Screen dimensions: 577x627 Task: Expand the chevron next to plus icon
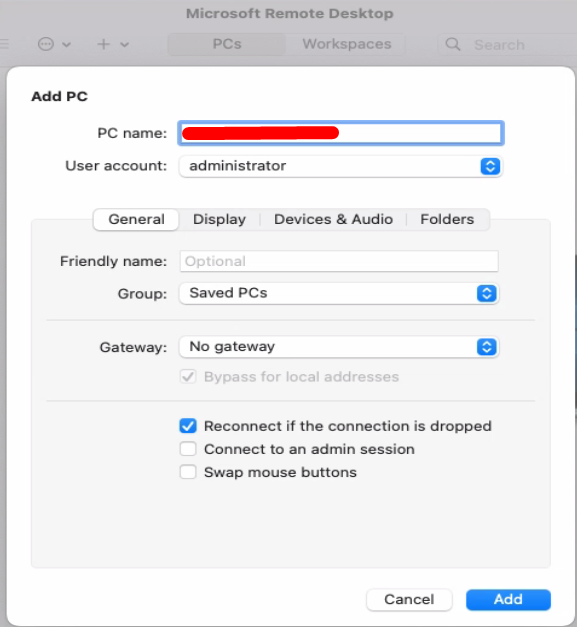click(124, 44)
